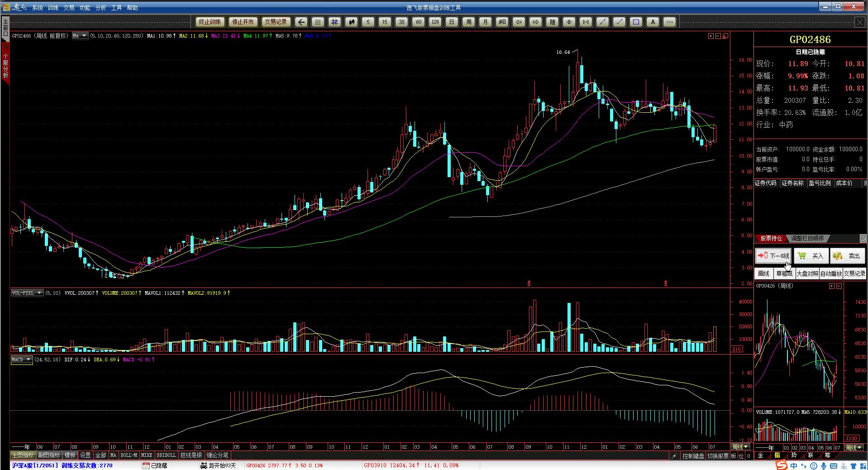Open the 分析 menu
Image resolution: width=868 pixels, height=470 pixels.
101,8
